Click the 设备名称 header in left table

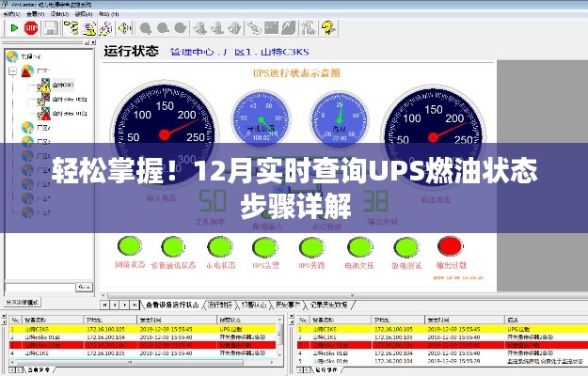[53, 320]
